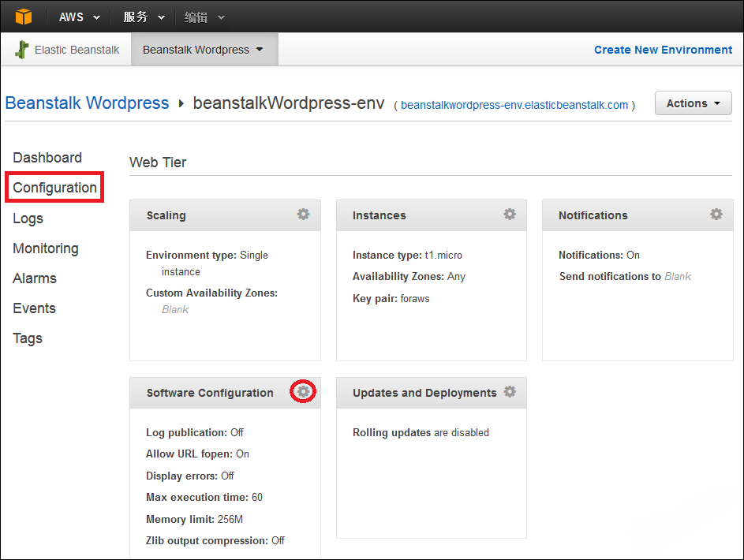The height and width of the screenshot is (560, 744).
Task: Click the Elastic Beanstalk home label
Action: pyautogui.click(x=77, y=50)
